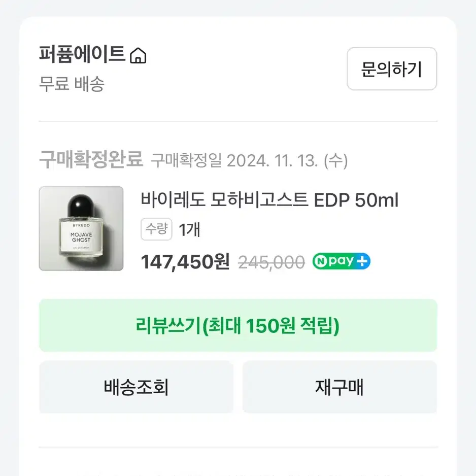Tap the home icon beside 퍼퓸에이트
Screen dimensions: 476x476
(138, 55)
